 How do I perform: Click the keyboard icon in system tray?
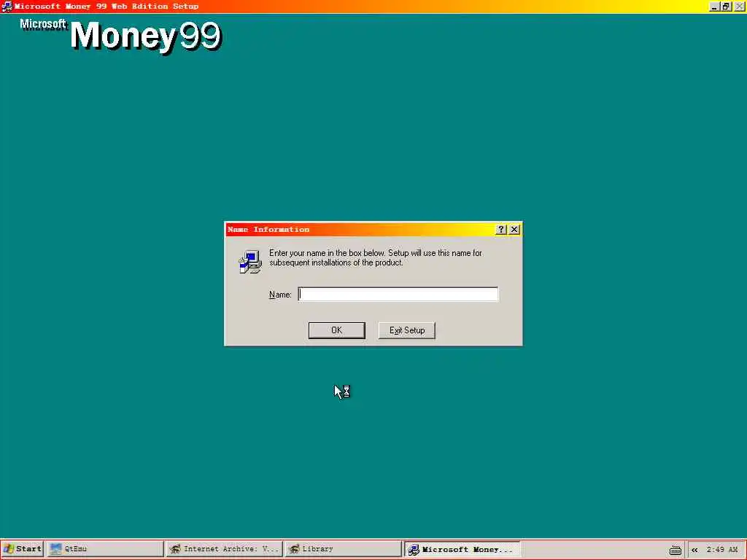pos(675,550)
